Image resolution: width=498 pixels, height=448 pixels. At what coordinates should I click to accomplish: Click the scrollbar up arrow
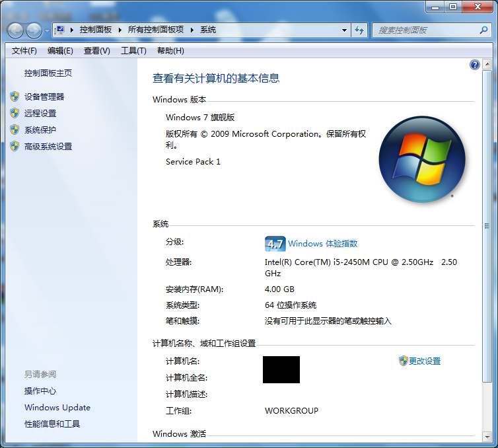(487, 65)
